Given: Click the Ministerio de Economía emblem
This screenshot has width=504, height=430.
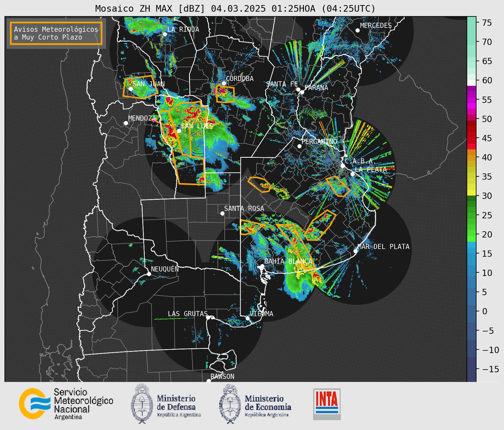Looking at the screenshot, I should (230, 404).
